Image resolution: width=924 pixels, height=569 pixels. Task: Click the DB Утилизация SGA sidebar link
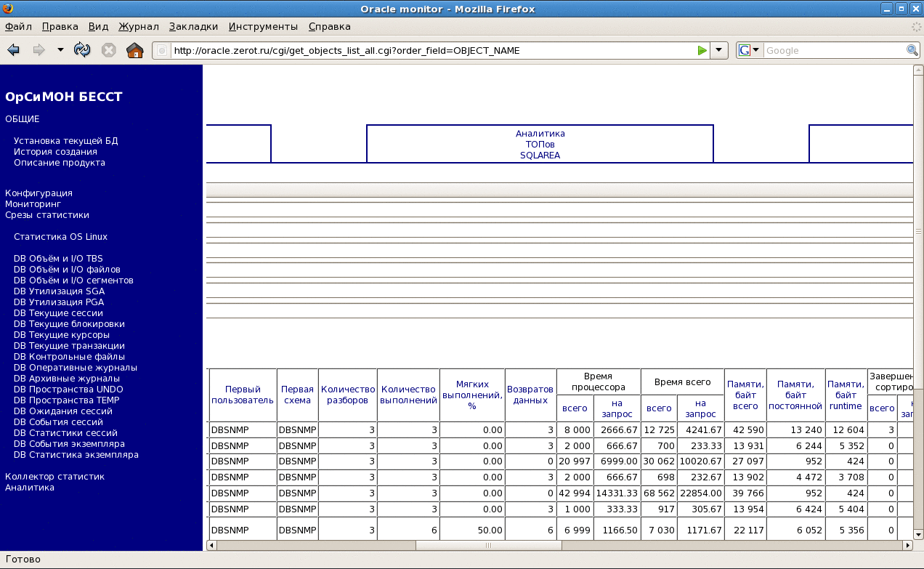coord(59,291)
